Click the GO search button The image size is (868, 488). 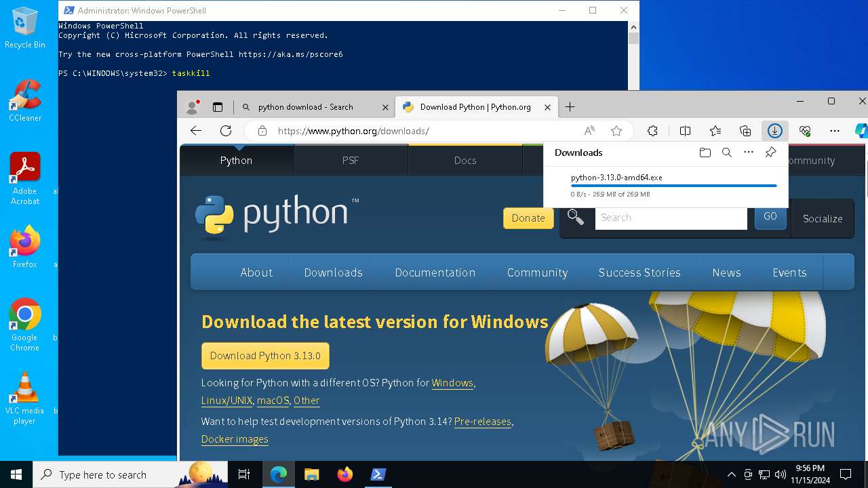(770, 217)
